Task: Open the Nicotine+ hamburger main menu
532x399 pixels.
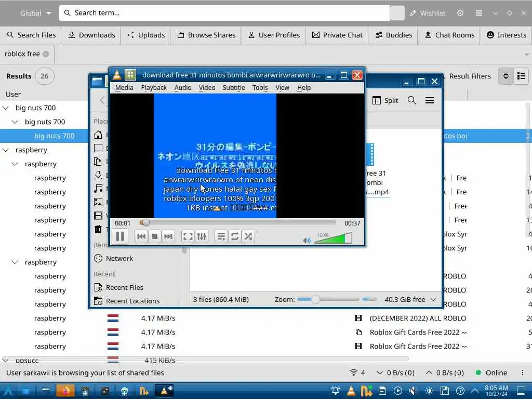Action: point(478,13)
